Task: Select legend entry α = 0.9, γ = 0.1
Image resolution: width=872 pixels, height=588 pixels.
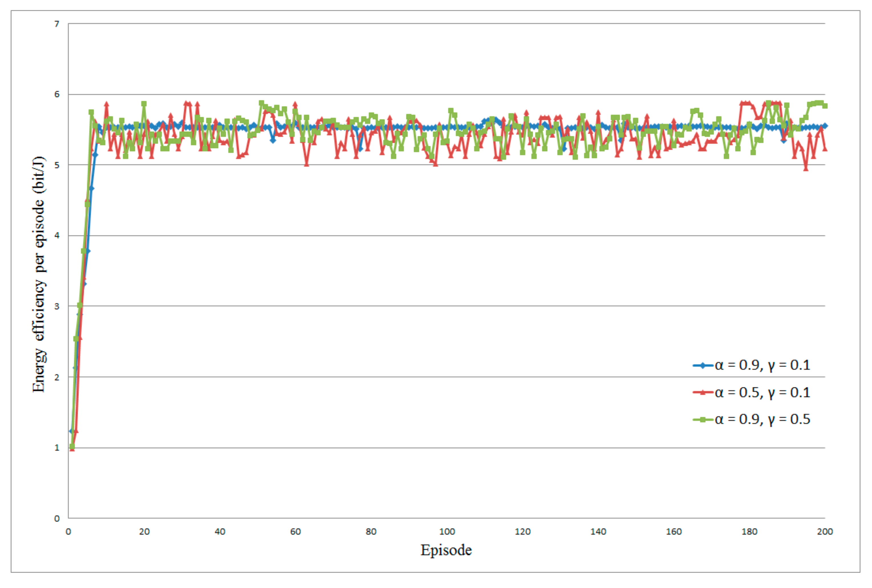Action: pos(762,365)
